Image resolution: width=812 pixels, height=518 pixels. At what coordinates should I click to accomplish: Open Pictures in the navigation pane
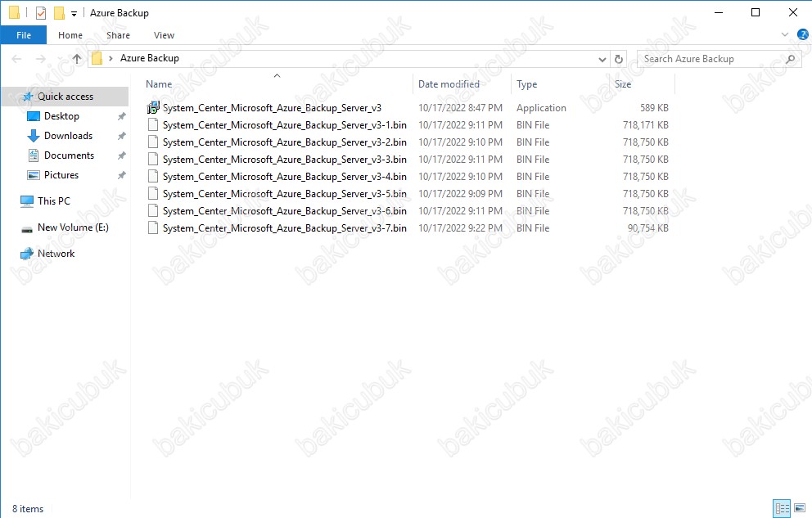61,175
